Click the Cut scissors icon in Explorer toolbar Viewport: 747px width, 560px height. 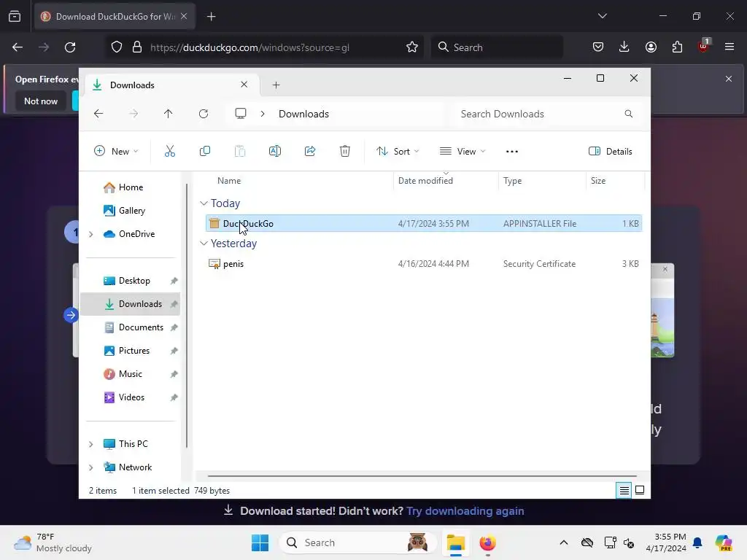pyautogui.click(x=169, y=152)
